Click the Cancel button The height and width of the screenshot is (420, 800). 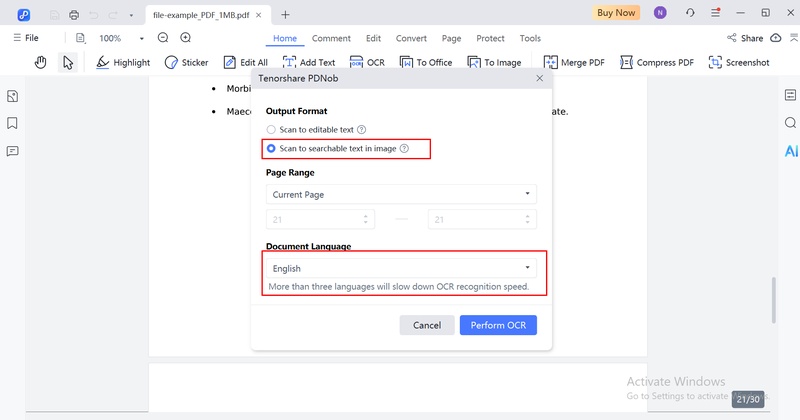[x=427, y=325]
